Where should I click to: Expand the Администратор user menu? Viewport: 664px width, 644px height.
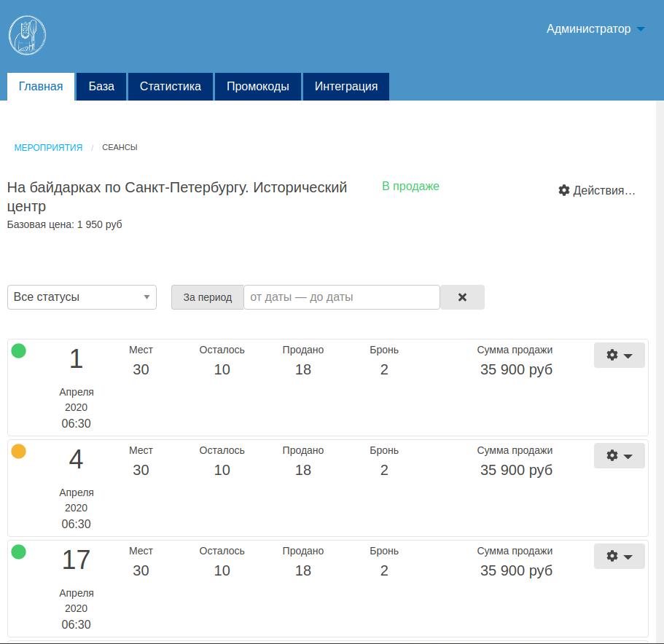tap(595, 29)
